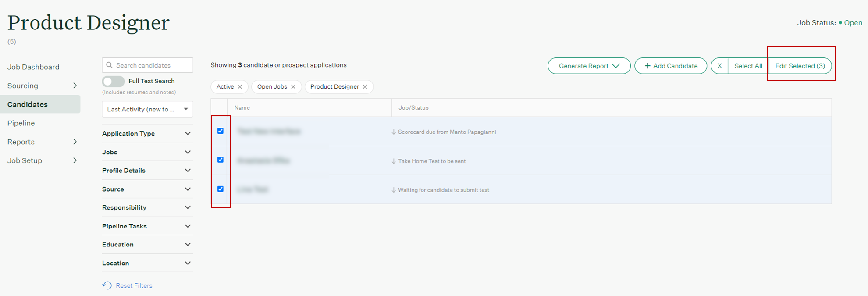This screenshot has height=296, width=868.
Task: Click the search magnifier icon
Action: tap(110, 65)
